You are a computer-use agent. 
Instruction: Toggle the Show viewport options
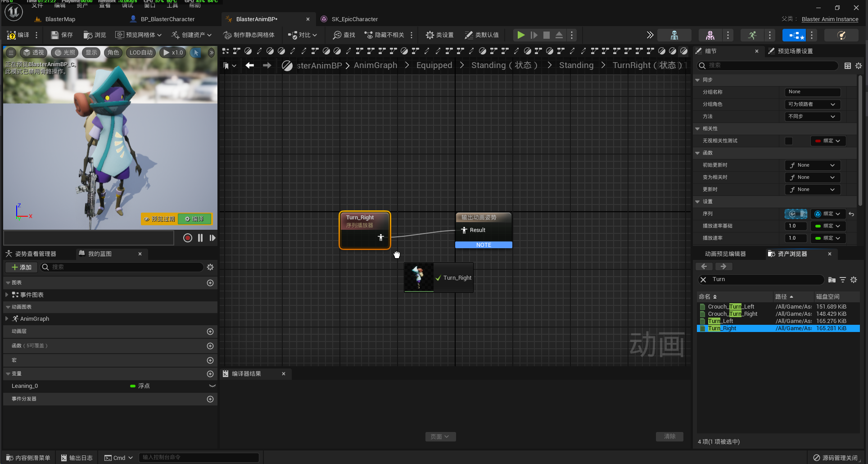[91, 52]
